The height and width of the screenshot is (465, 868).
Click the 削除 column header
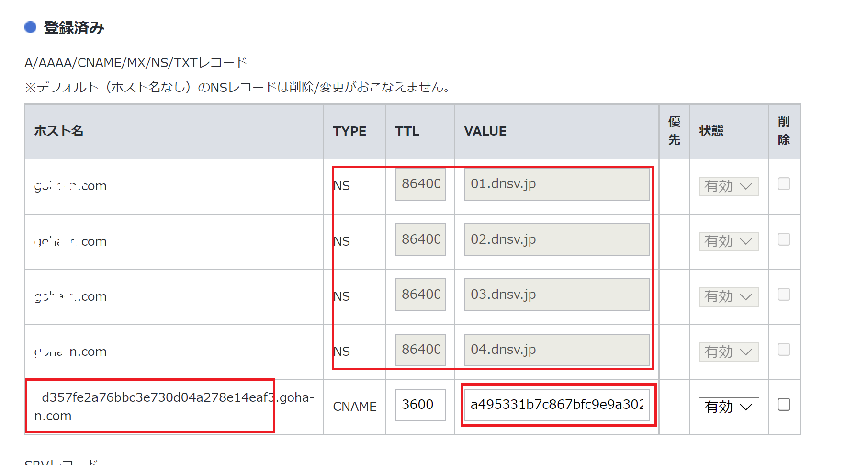pyautogui.click(x=784, y=131)
